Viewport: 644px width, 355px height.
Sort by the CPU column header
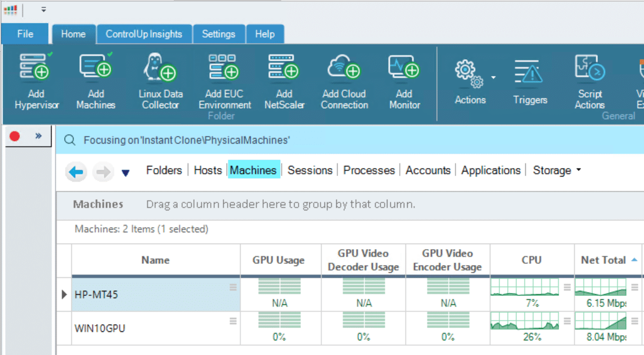[x=532, y=260]
